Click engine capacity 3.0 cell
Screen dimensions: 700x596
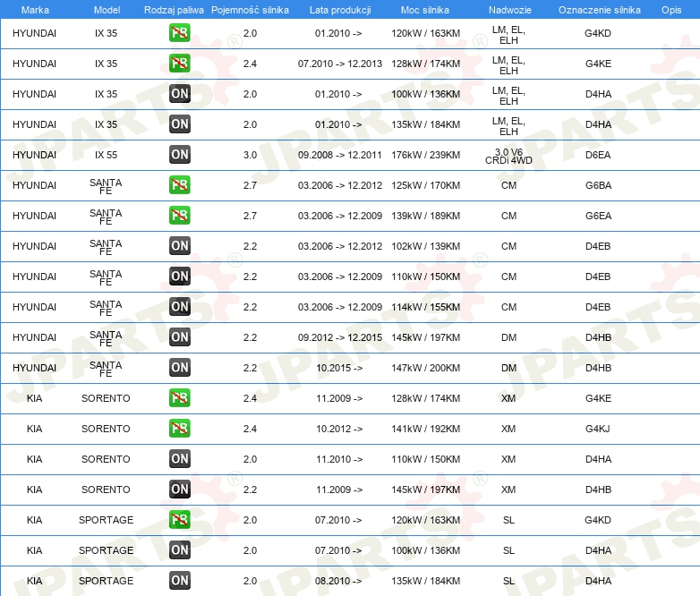coord(250,155)
